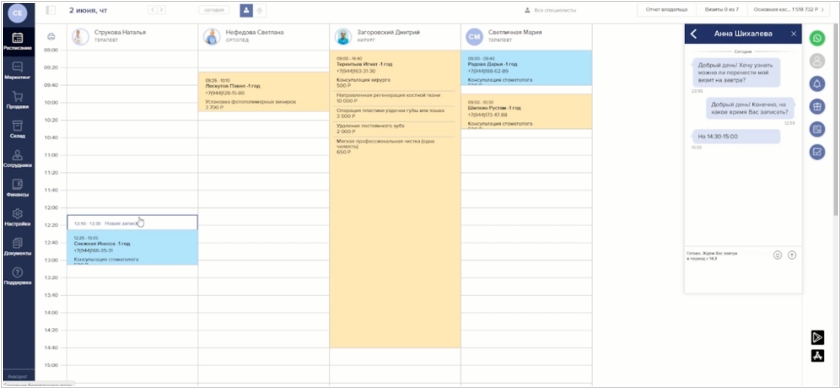
Task: Open WhatsApp green chat button
Action: pos(817,38)
